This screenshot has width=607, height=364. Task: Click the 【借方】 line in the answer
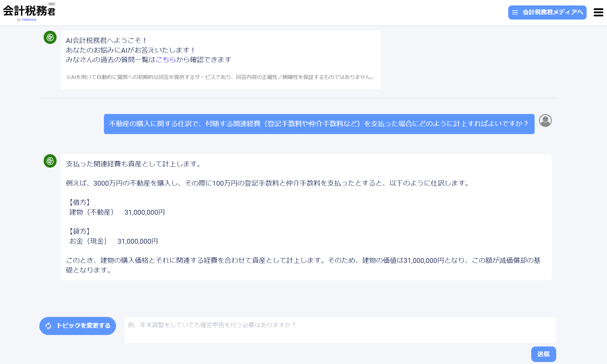[80, 202]
